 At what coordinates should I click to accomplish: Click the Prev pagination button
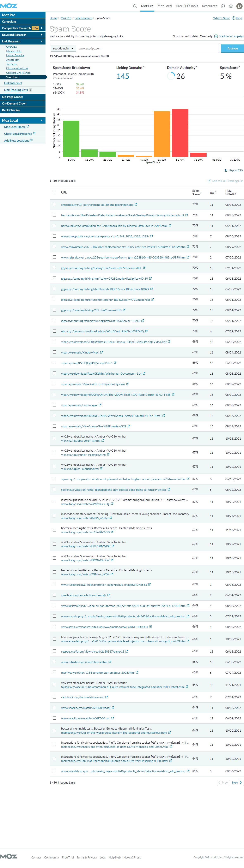(223, 782)
